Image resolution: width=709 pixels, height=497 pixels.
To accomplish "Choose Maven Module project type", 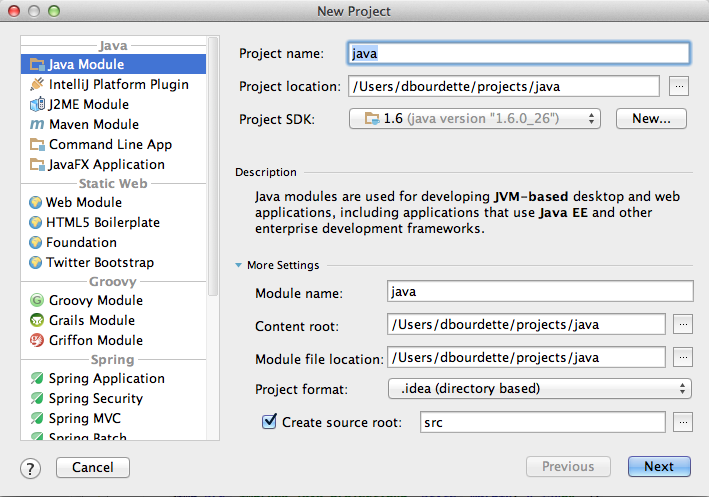I will click(113, 124).
